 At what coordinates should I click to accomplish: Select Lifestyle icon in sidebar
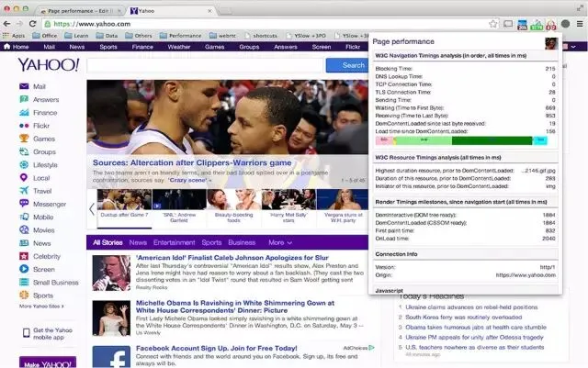[24, 164]
